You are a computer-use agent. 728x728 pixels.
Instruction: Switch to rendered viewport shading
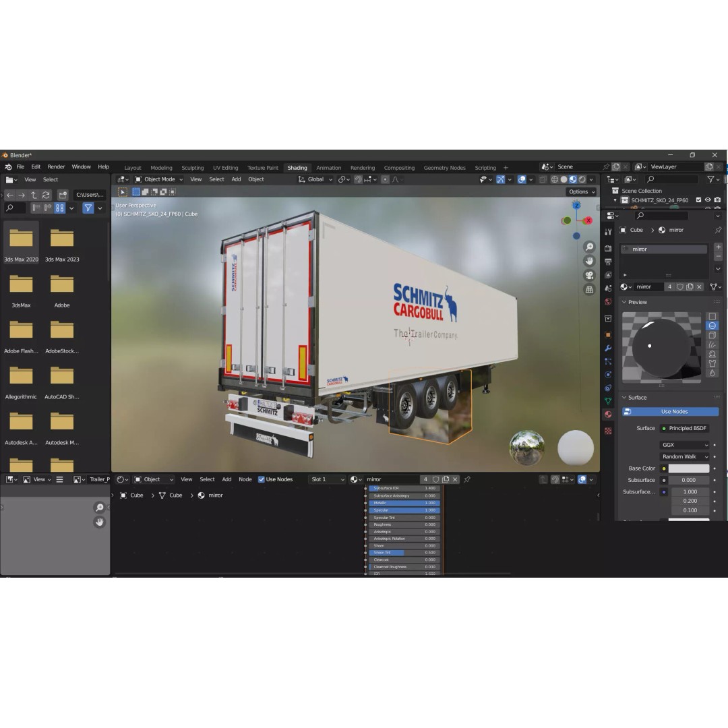click(x=582, y=179)
